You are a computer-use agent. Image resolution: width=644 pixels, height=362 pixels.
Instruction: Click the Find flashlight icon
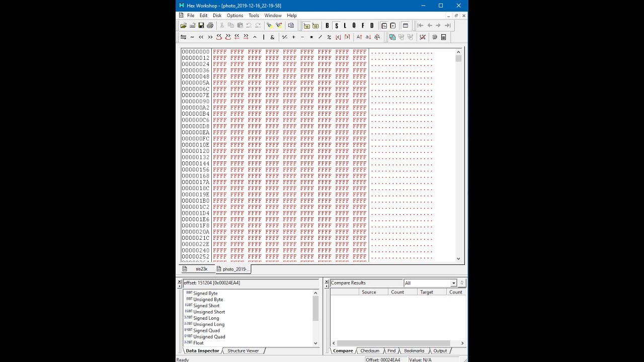point(269,26)
